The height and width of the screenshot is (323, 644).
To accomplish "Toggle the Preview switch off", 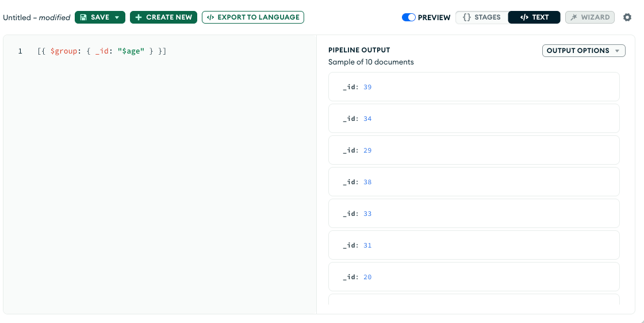I will click(408, 17).
